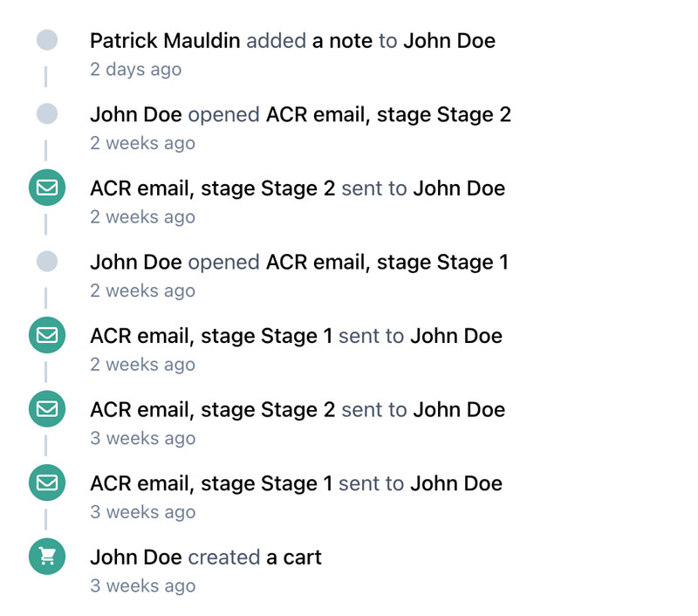
Task: Click the envelope icon for the Stage 2 email sent 3 weeks ago
Action: tap(47, 409)
